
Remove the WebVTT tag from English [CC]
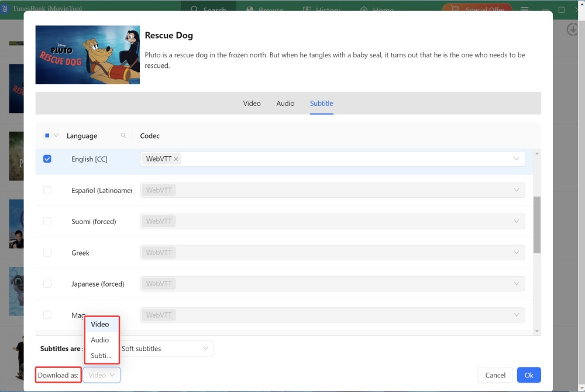176,159
